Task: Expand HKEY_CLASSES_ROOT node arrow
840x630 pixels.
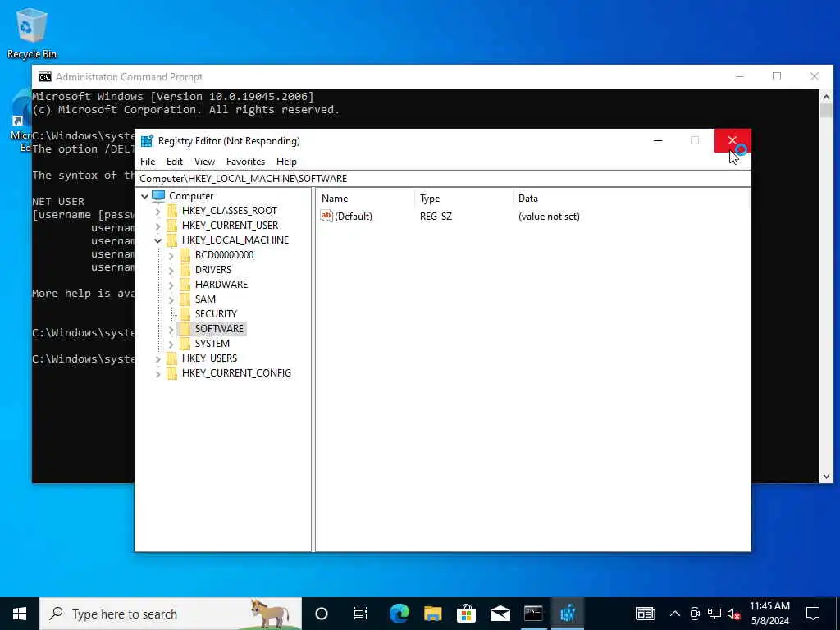Action: [x=157, y=212]
